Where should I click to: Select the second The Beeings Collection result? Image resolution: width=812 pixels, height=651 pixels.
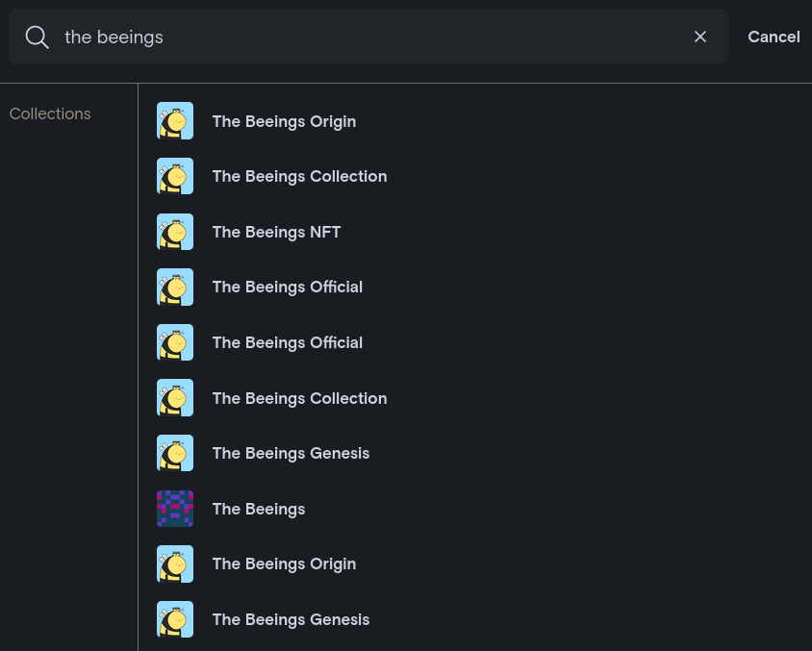pos(299,398)
